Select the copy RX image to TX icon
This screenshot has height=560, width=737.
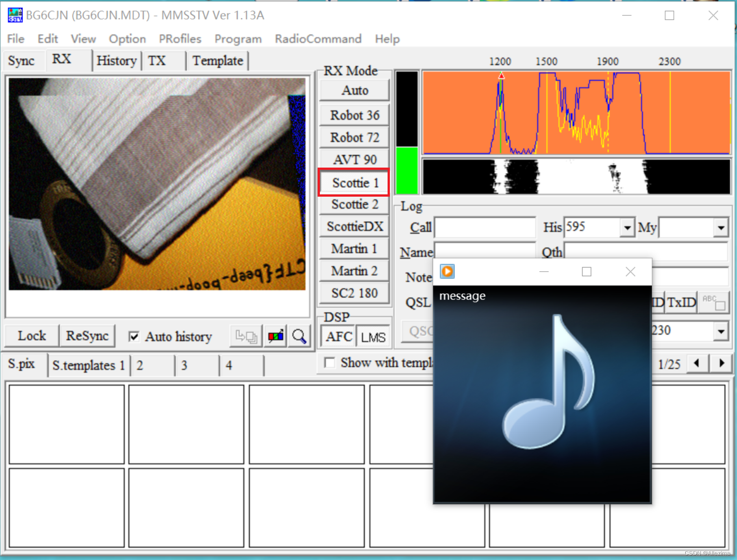pos(245,336)
